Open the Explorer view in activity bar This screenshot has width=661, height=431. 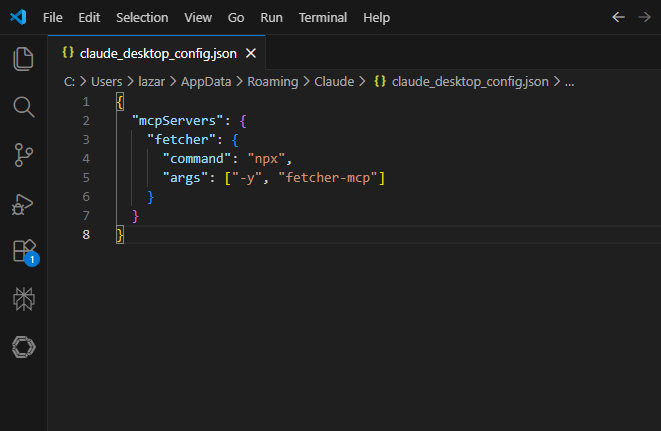point(24,59)
